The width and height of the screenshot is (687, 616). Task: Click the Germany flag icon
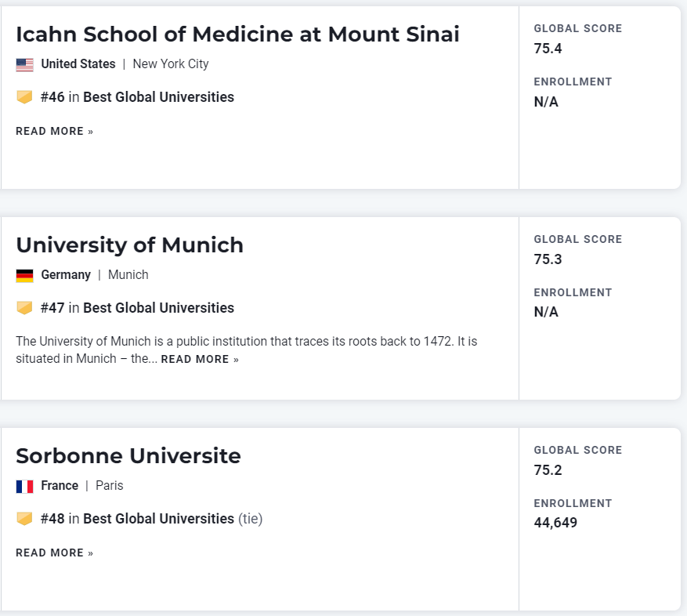(24, 275)
